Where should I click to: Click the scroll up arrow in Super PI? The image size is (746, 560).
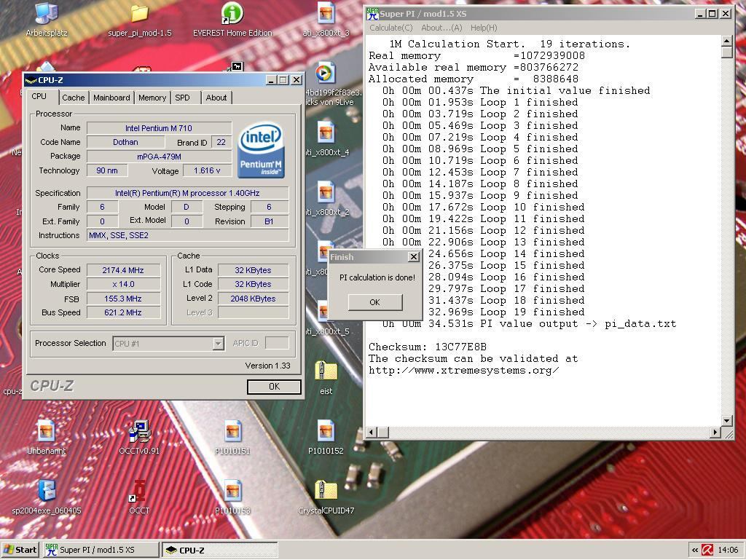click(x=726, y=41)
